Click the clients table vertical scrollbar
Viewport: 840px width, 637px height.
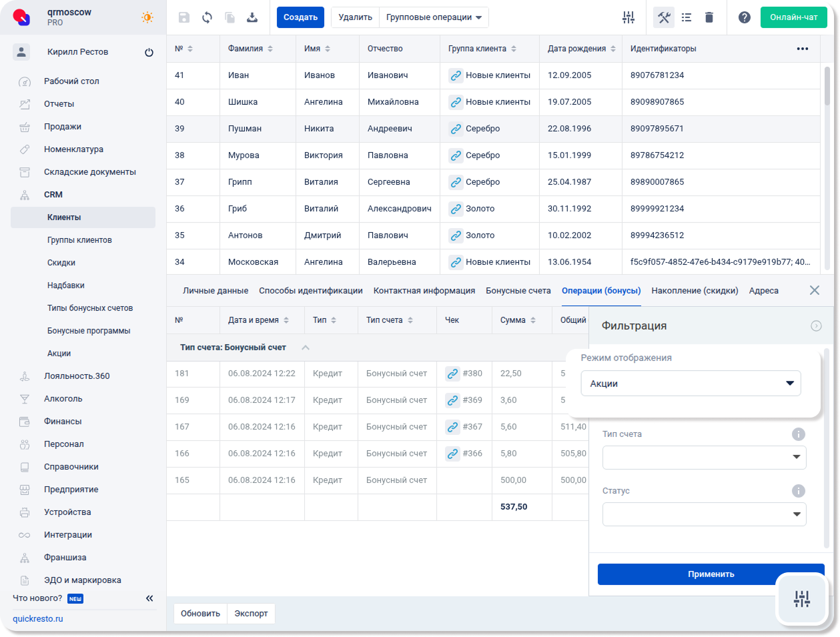point(827,87)
